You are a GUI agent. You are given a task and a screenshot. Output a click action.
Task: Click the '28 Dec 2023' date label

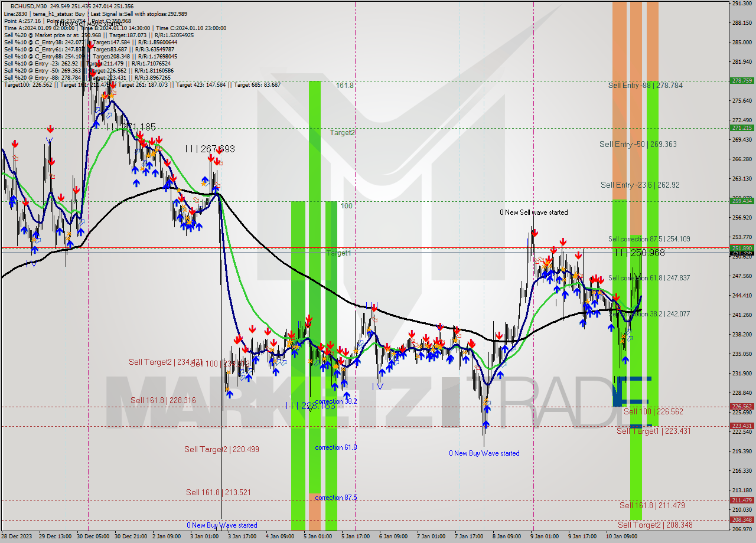click(x=18, y=537)
